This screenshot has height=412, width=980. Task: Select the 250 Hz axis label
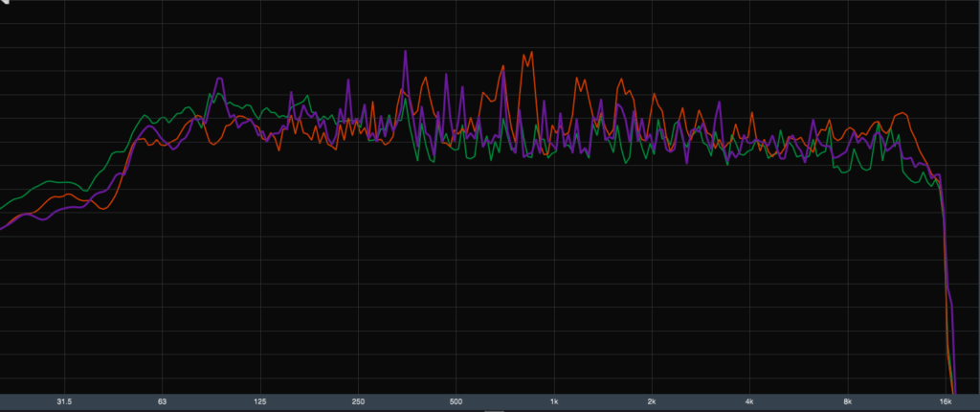[358, 401]
